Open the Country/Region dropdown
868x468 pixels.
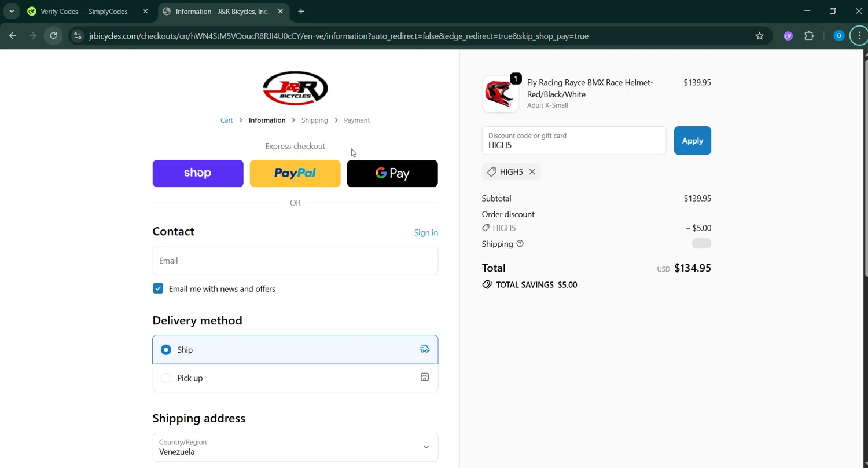tap(295, 447)
